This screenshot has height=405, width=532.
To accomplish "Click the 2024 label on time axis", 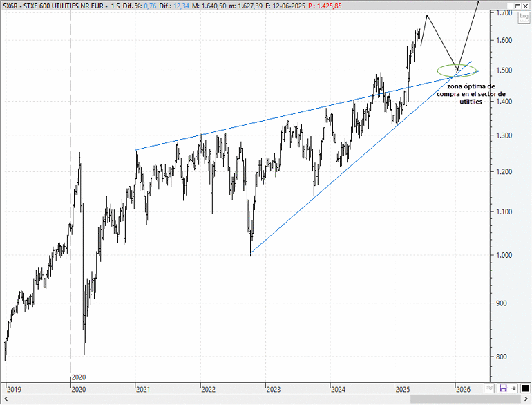I will click(339, 389).
